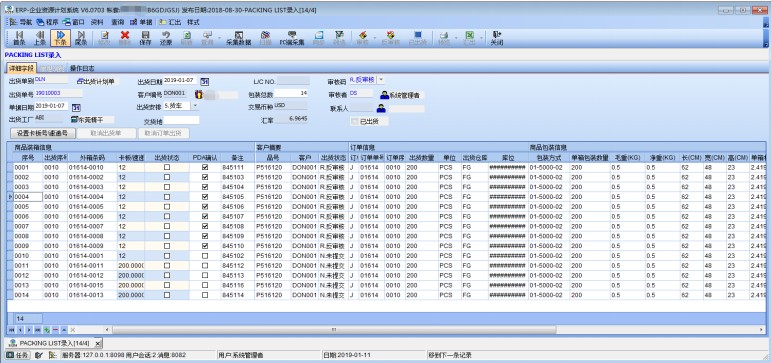The height and width of the screenshot is (363, 771).
Task: Toggle 出货状态 checkbox for row 0001
Action: (167, 167)
